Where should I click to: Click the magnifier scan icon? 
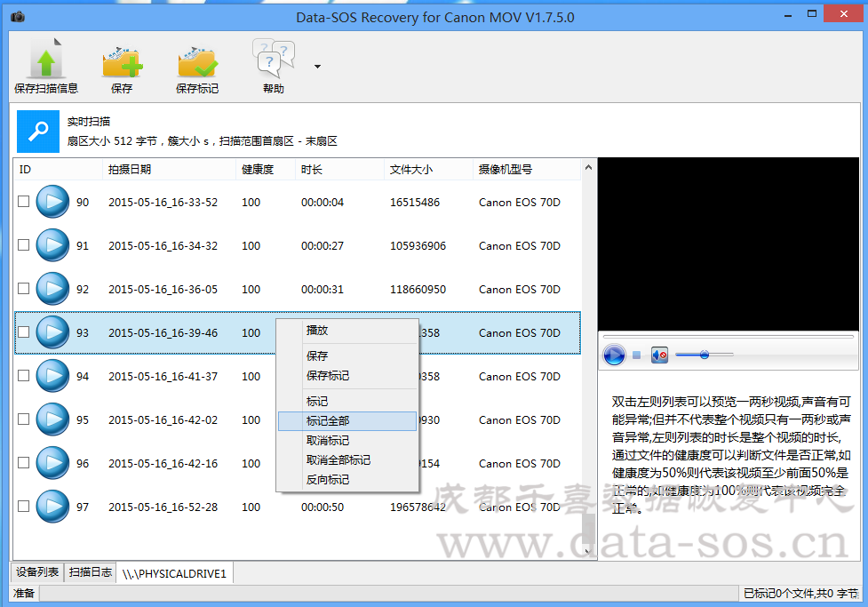coord(38,132)
